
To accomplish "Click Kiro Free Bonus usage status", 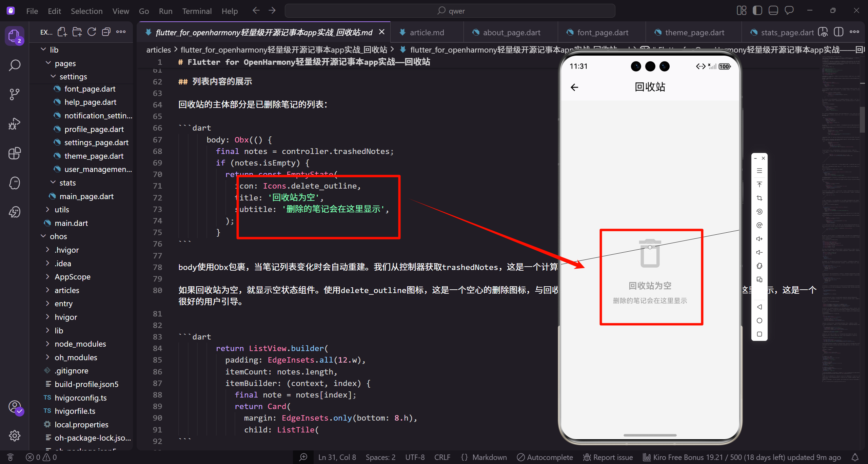I will 742,457.
